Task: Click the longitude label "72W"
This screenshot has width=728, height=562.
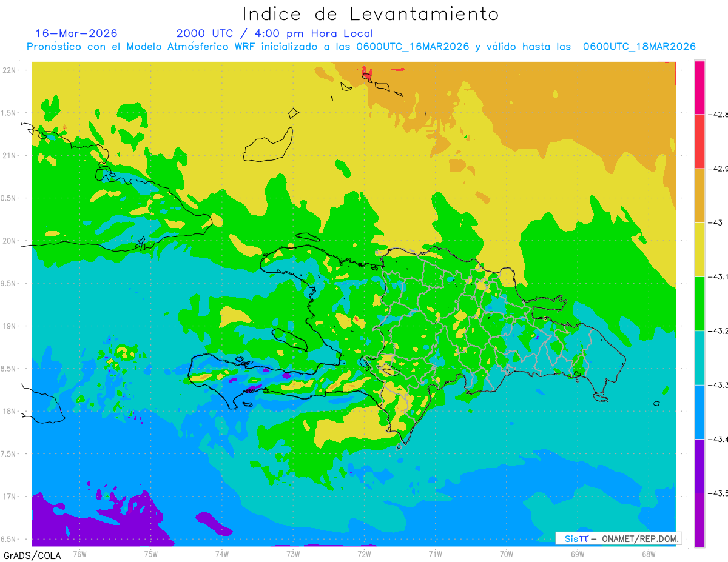Action: pos(364,554)
